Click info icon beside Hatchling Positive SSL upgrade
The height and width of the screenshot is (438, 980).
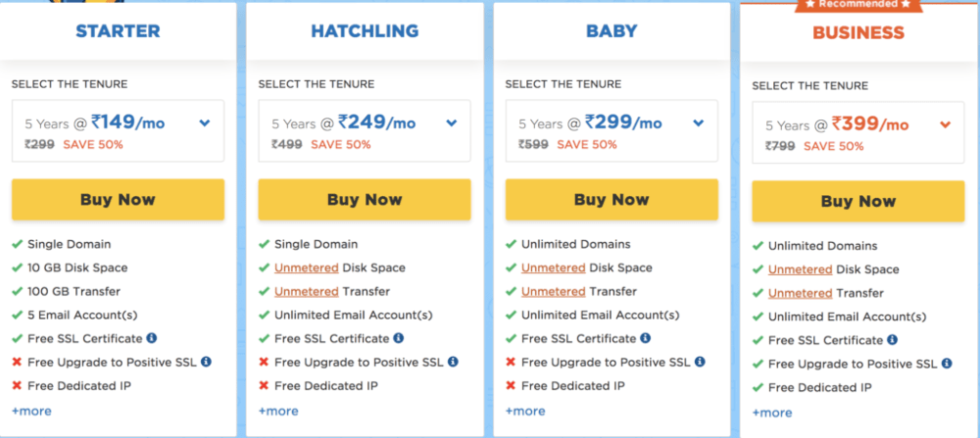coord(453,362)
